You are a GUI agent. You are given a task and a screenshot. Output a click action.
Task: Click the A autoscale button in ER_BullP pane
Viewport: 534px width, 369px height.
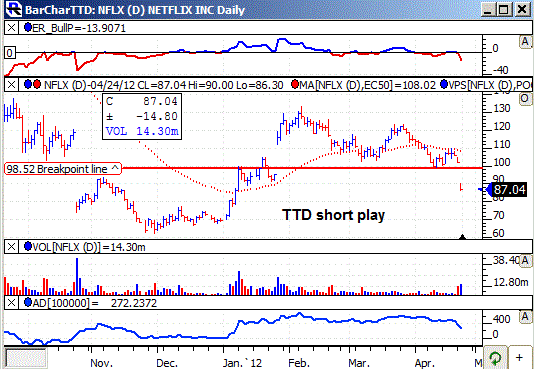tap(525, 42)
